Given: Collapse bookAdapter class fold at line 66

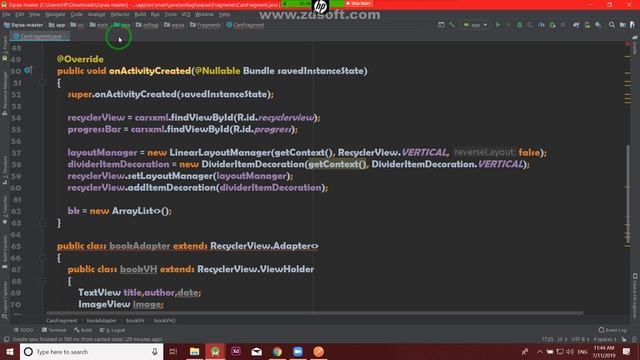Looking at the screenshot, I should [x=42, y=258].
